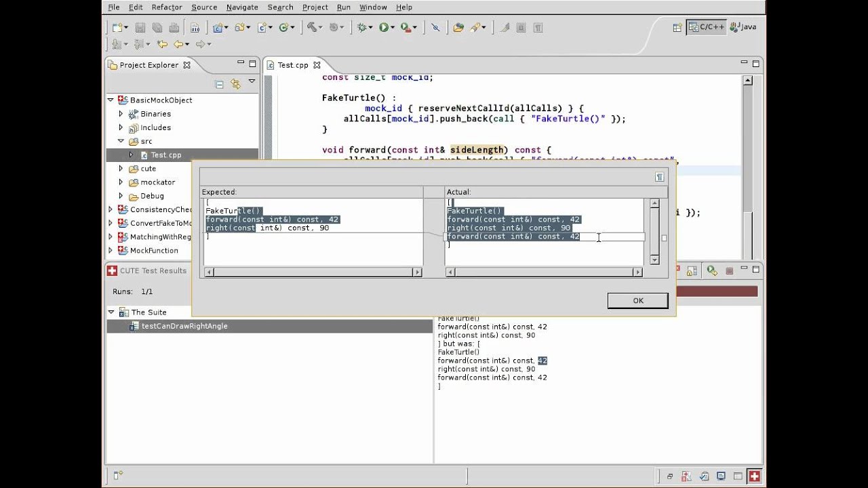Screen dimensions: 868x488
Task: Click the Search flashlight toolbar icon
Action: click(x=476, y=27)
